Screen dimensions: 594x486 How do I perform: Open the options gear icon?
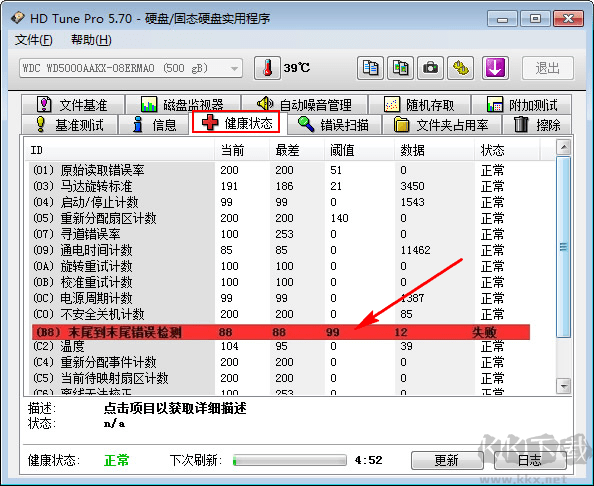460,68
